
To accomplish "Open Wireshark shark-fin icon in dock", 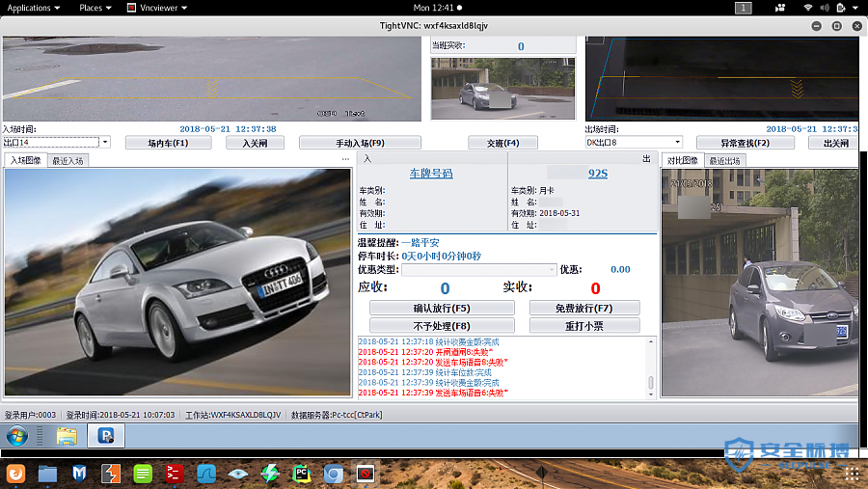I will [206, 474].
